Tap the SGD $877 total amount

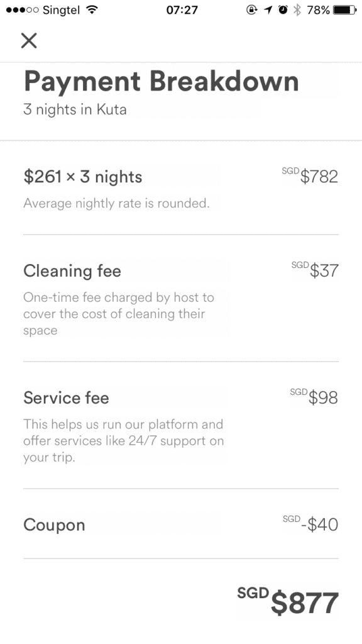pyautogui.click(x=288, y=602)
